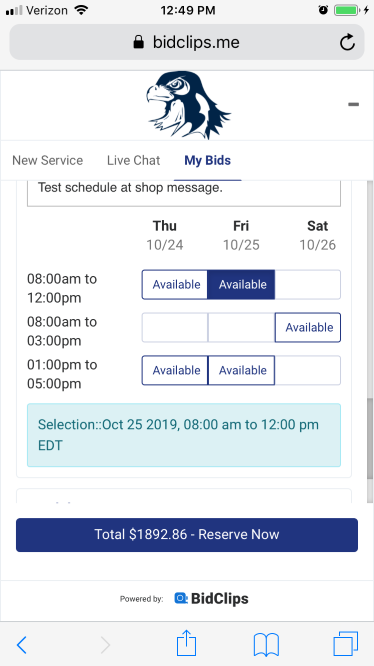Collapse widget using the minus icon

(353, 104)
